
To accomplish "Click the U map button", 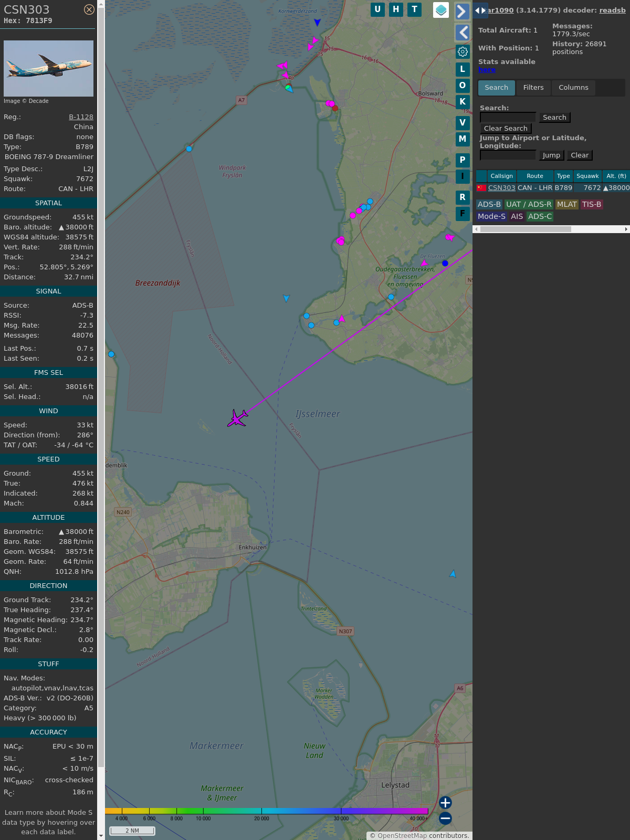I will click(377, 9).
